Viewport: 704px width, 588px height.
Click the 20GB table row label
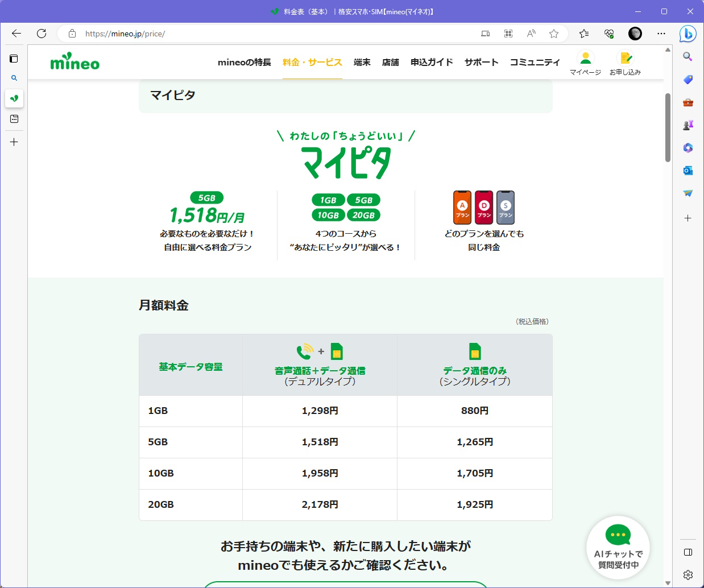coord(161,504)
